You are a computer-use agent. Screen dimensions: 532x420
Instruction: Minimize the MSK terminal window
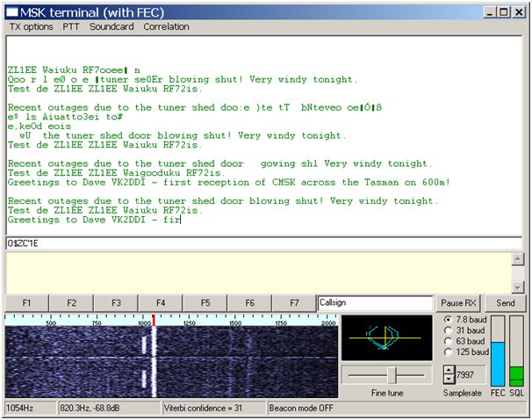pos(490,12)
